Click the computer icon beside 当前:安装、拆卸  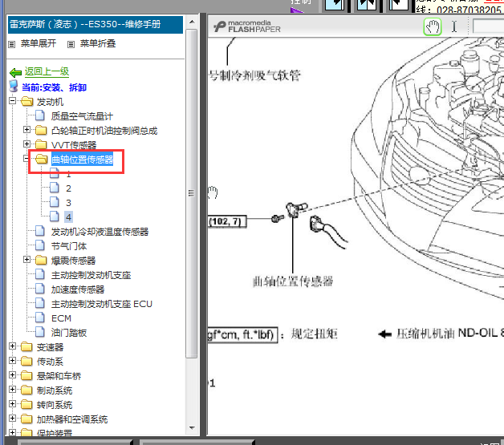point(14,87)
